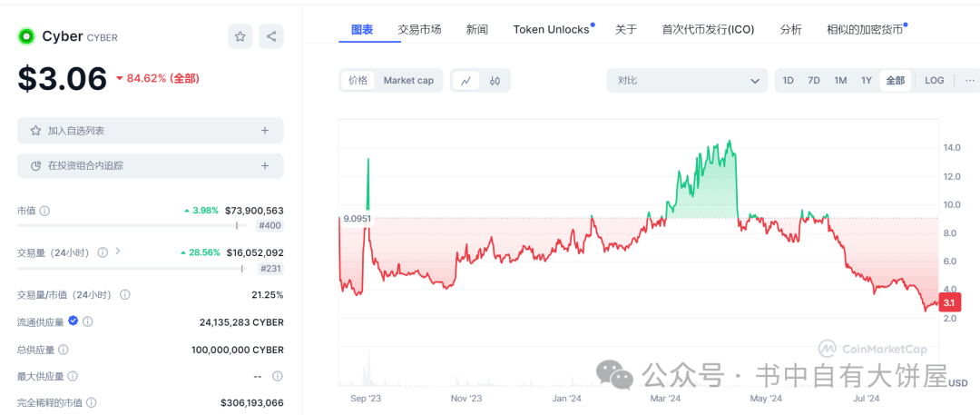Viewport: 980px width, 415px height.
Task: Open the info icon beside 流通供应量
Action: click(88, 321)
